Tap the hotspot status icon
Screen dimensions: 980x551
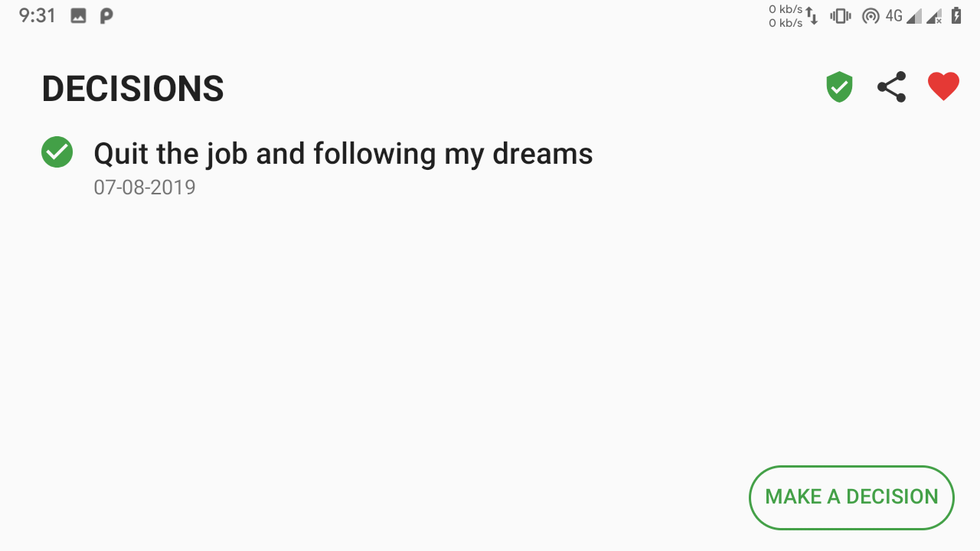871,16
